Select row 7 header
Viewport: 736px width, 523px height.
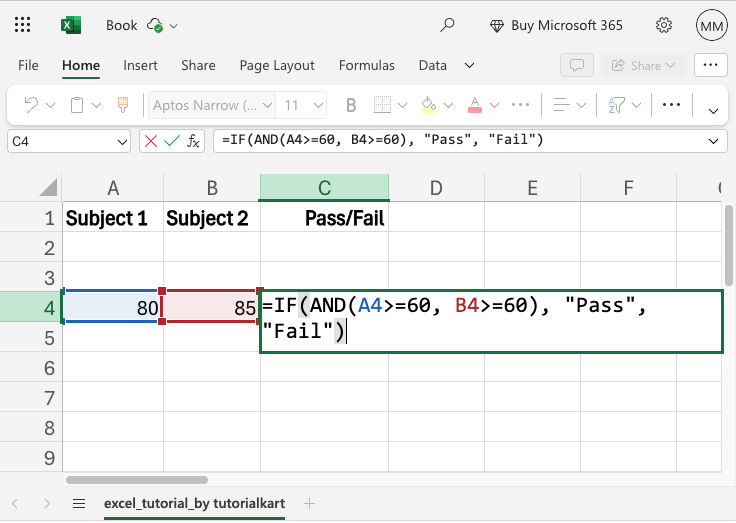[x=31, y=398]
